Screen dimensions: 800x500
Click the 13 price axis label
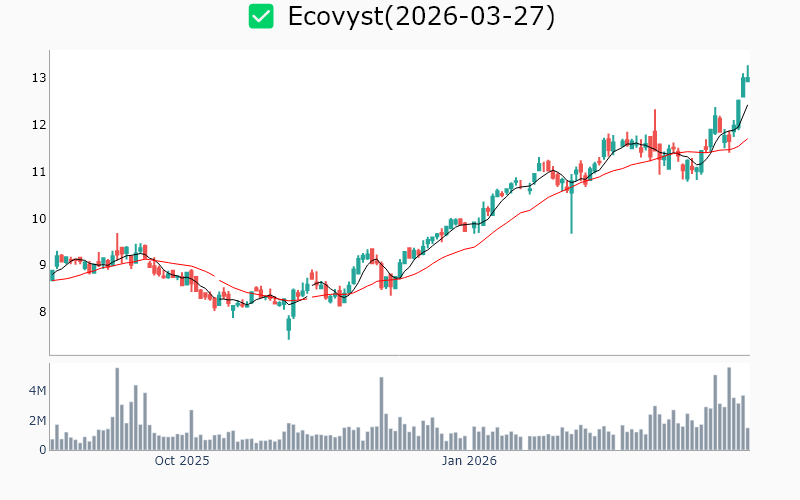pos(39,78)
